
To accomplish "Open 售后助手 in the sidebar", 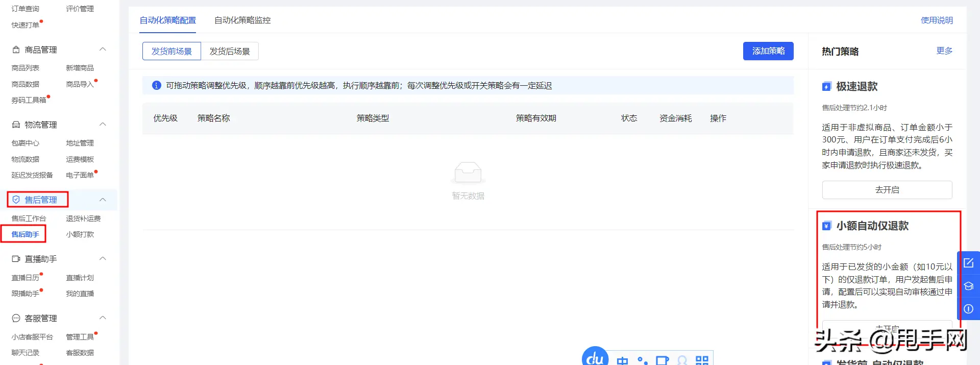I will (x=26, y=234).
